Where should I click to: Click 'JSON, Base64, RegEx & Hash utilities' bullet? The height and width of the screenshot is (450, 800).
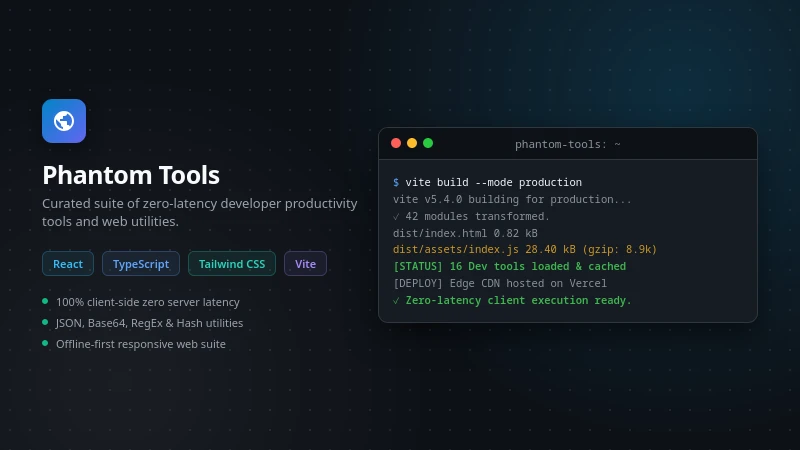click(x=142, y=323)
